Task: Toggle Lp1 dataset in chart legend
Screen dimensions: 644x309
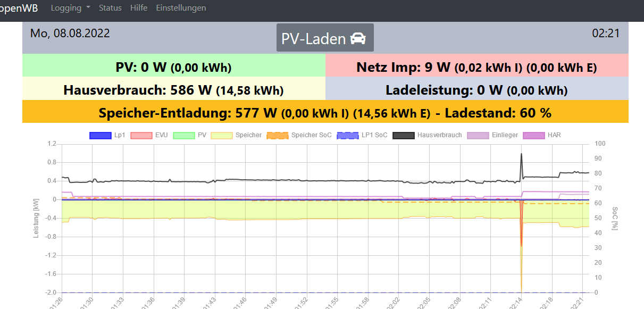Action: pyautogui.click(x=107, y=135)
